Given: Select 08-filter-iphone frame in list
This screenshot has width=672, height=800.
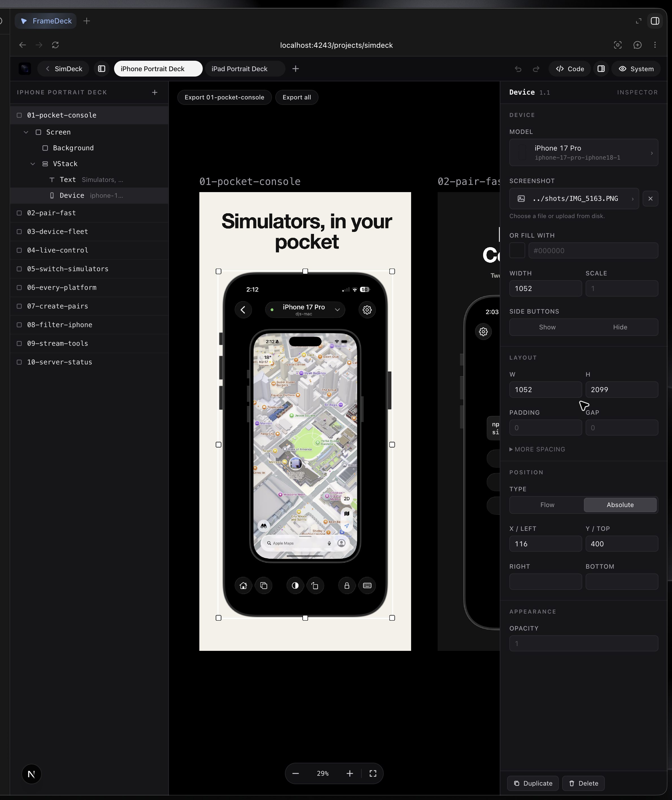Looking at the screenshot, I should [x=89, y=325].
